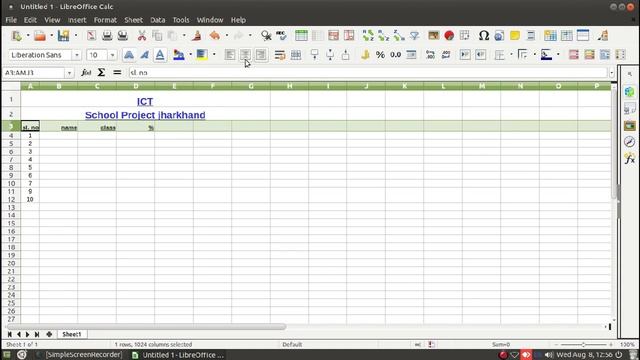This screenshot has width=640, height=360.
Task: Insert chart icon in toolbar
Action: tap(449, 36)
